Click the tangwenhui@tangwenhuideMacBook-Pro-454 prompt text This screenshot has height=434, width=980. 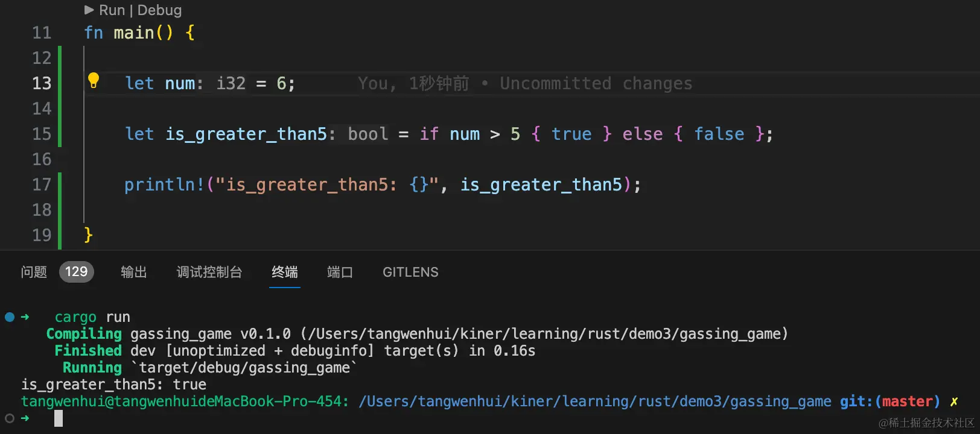(185, 401)
